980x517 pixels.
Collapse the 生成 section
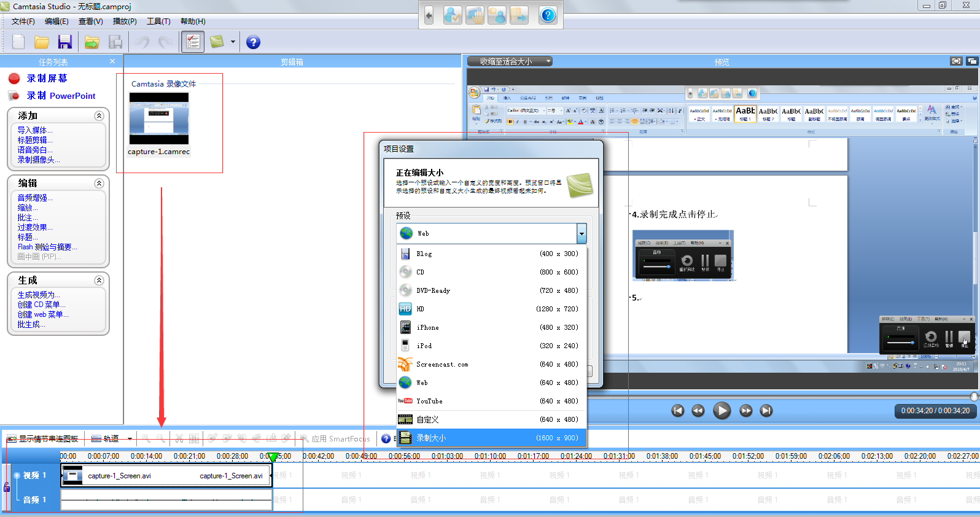click(99, 281)
